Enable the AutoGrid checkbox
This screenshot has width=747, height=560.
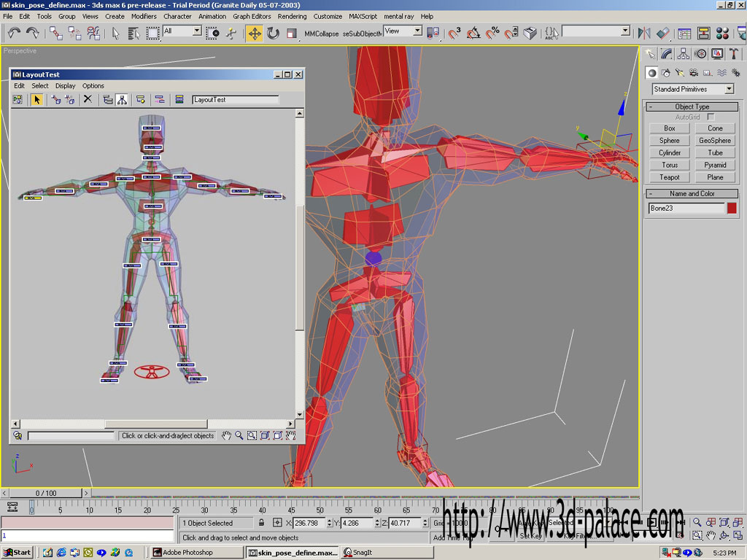pos(711,117)
